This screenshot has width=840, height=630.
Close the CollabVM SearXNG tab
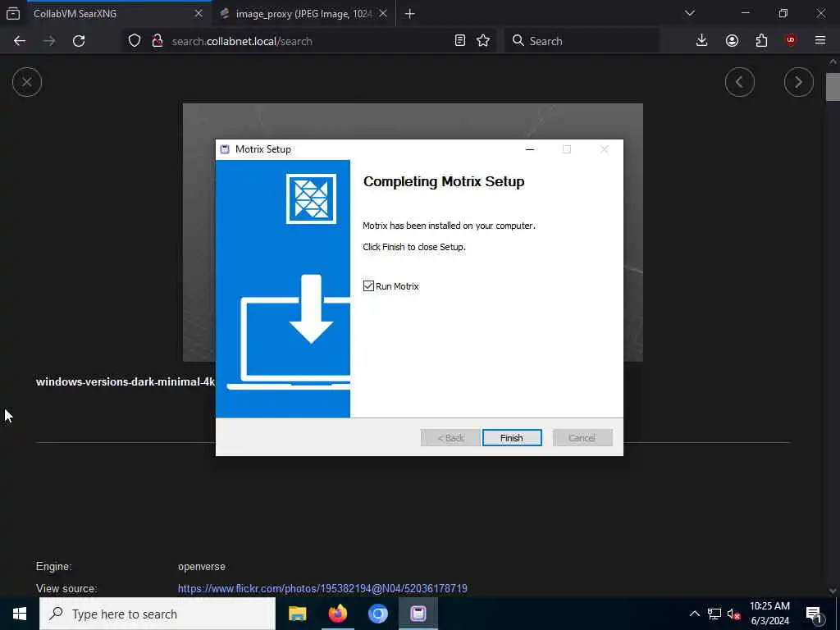pos(199,14)
